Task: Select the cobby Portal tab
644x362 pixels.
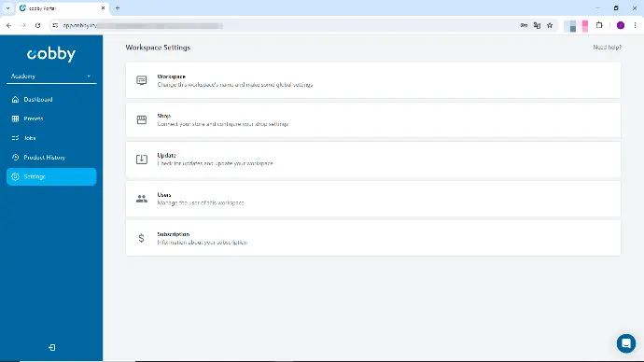Action: click(x=62, y=8)
